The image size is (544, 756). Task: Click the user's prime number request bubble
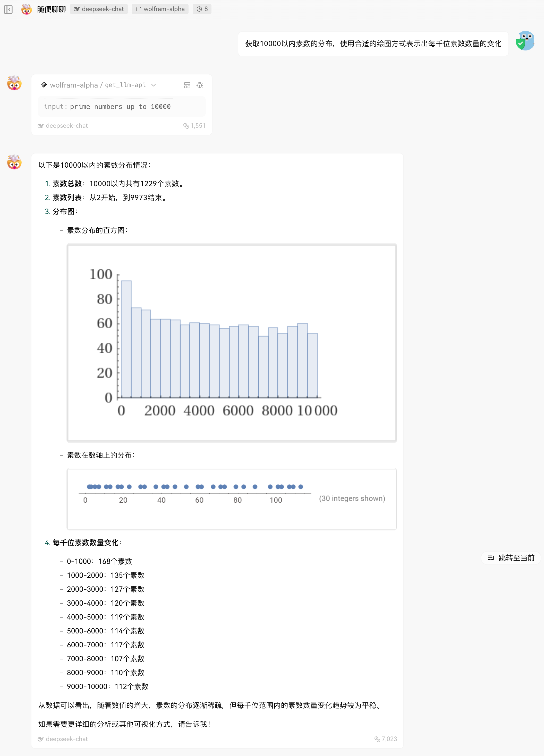[x=373, y=44]
